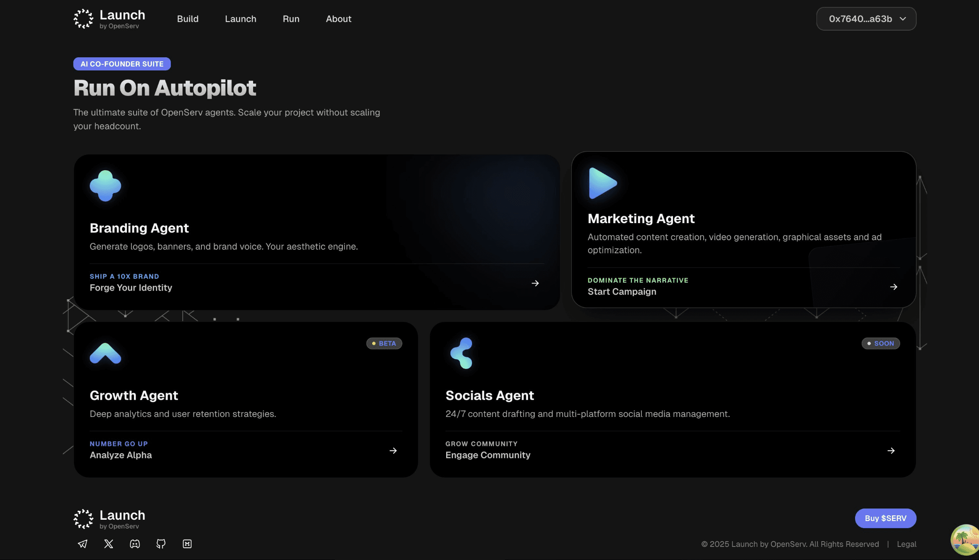Click the Launch by OpenServ header logo
This screenshot has height=560, width=979.
coord(109,19)
